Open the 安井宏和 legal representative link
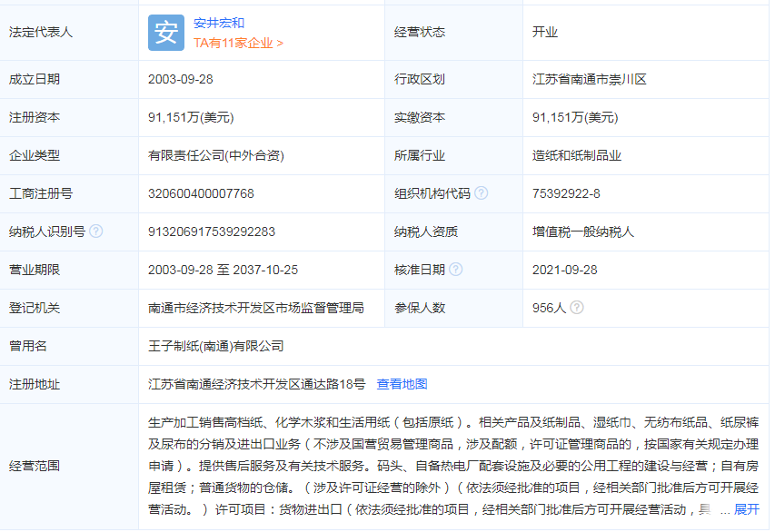775x532 pixels. pos(219,24)
